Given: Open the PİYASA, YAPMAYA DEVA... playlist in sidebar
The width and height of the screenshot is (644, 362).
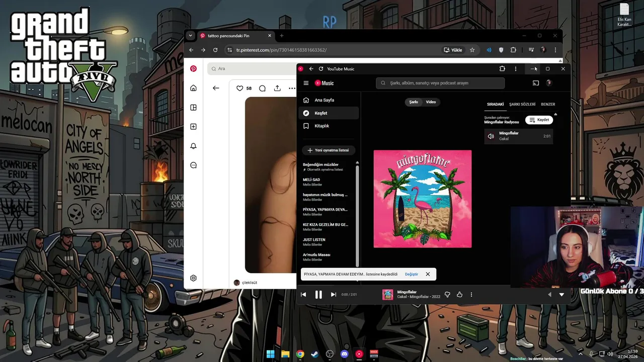Looking at the screenshot, I should coord(327,212).
